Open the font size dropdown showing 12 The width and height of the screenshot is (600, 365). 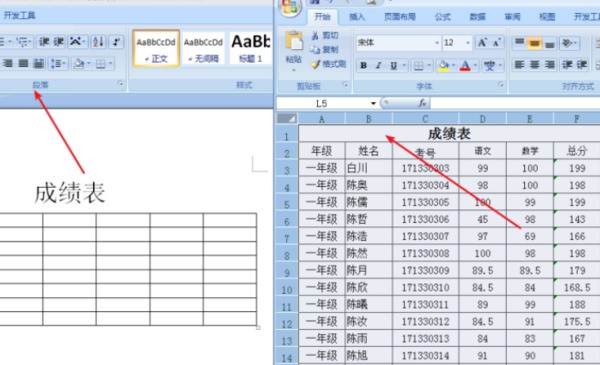click(468, 43)
